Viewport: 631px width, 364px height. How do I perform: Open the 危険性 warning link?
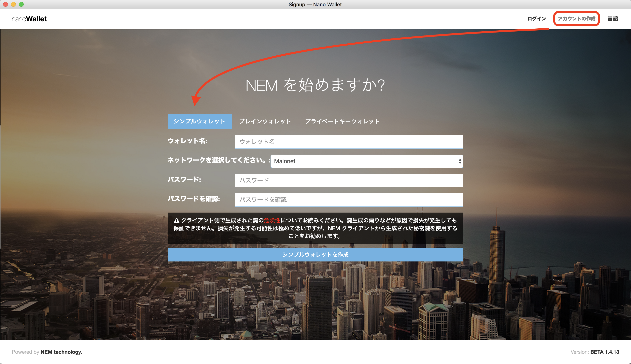click(272, 220)
